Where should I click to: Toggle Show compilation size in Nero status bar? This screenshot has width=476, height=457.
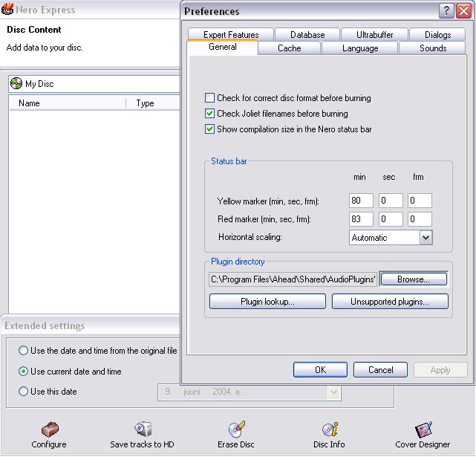coord(209,129)
